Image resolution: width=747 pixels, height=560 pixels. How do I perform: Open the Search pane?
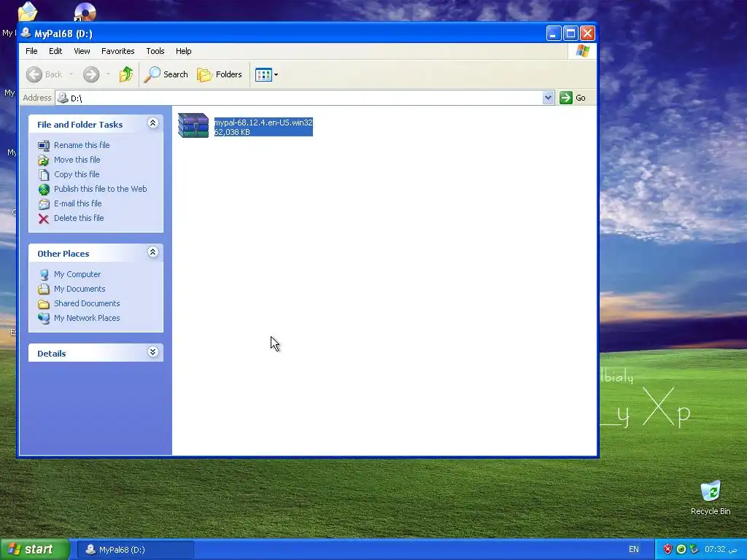pyautogui.click(x=166, y=74)
